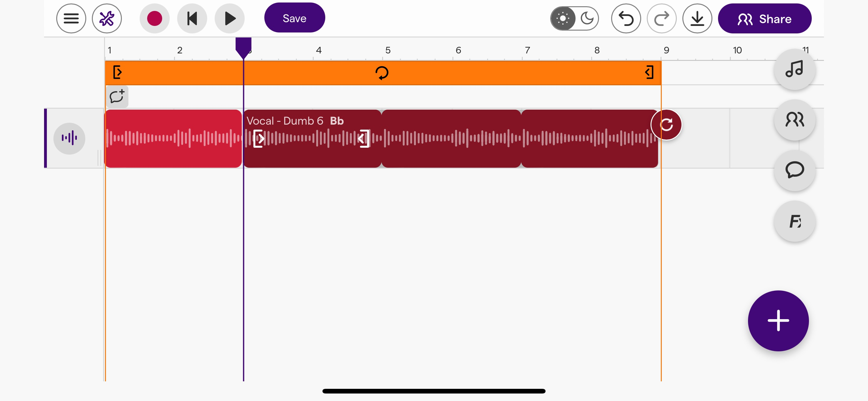Jump to bar 10 on the ruler

[737, 50]
